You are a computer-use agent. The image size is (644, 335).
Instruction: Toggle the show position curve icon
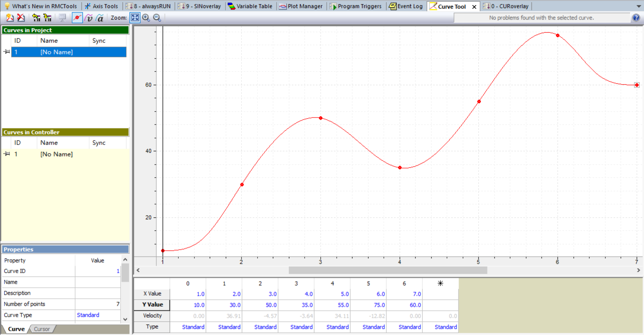click(x=77, y=18)
